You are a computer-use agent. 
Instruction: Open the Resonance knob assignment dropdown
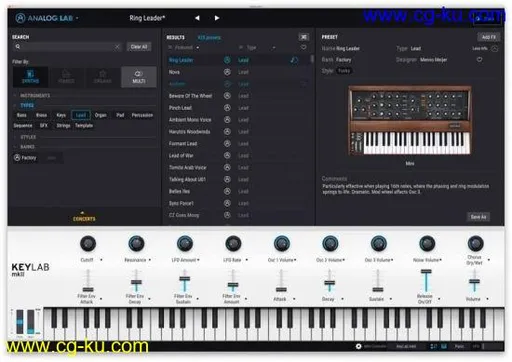pyautogui.click(x=150, y=260)
